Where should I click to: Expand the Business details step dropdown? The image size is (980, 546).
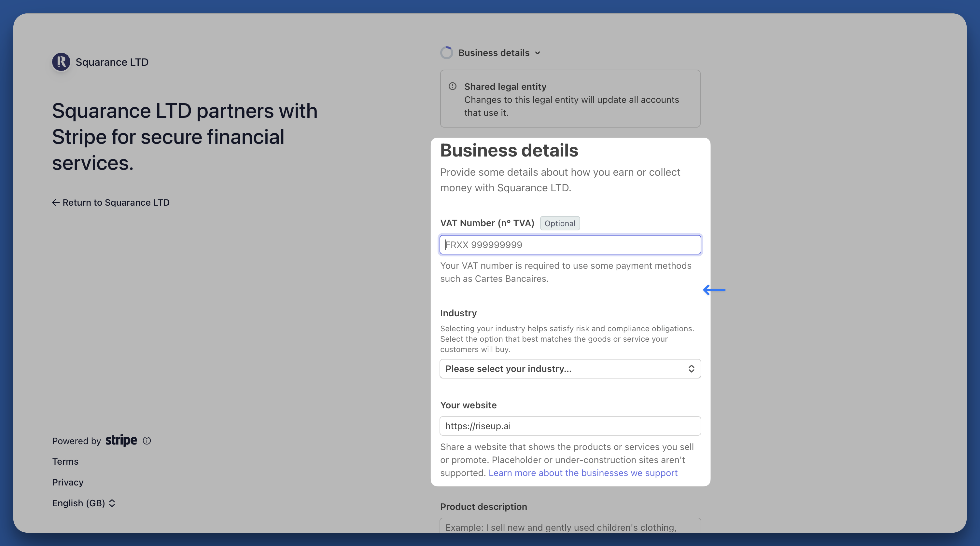499,53
